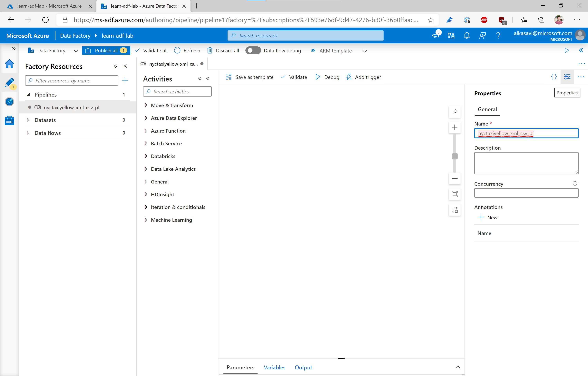588x376 pixels.
Task: Click the Publish all button
Action: pyautogui.click(x=106, y=51)
